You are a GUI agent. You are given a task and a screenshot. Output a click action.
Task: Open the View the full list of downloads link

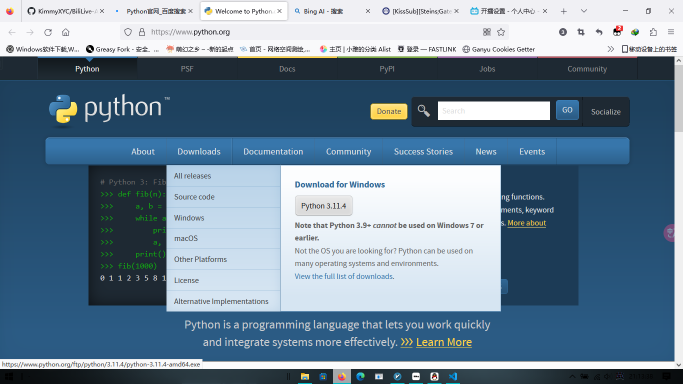coord(344,276)
